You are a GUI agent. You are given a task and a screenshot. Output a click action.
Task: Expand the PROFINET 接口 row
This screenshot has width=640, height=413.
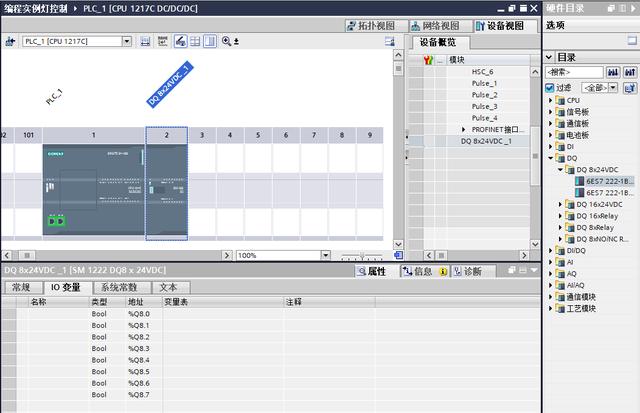(x=463, y=129)
